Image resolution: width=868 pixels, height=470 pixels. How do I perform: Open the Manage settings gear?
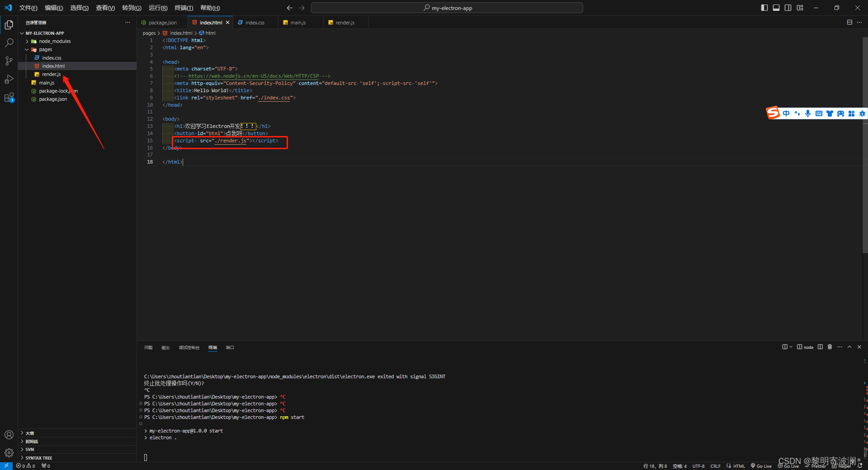coord(9,453)
